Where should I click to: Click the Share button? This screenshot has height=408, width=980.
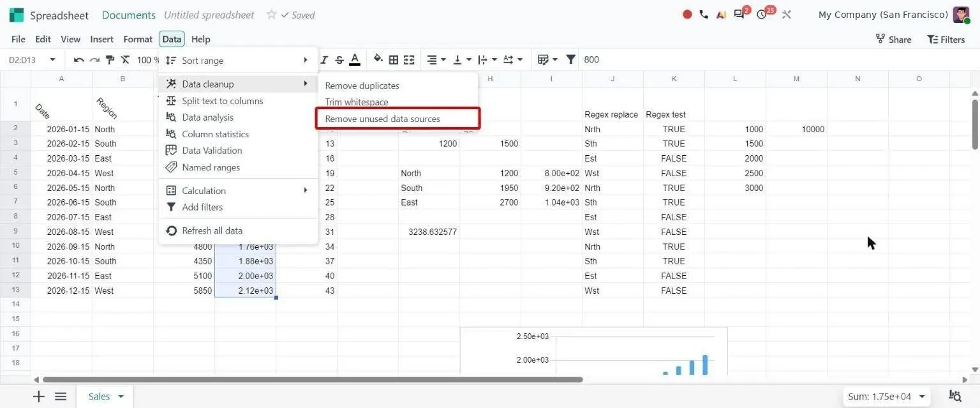coord(893,39)
